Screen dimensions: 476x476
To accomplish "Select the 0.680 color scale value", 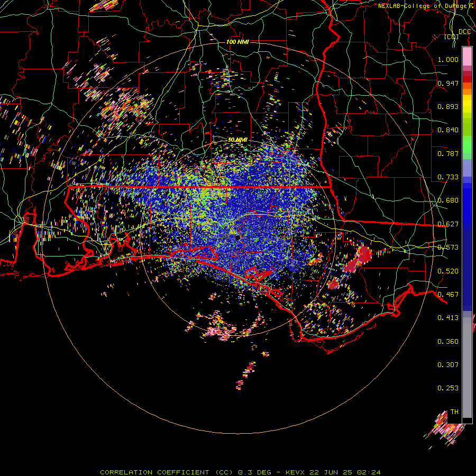I will 448,200.
